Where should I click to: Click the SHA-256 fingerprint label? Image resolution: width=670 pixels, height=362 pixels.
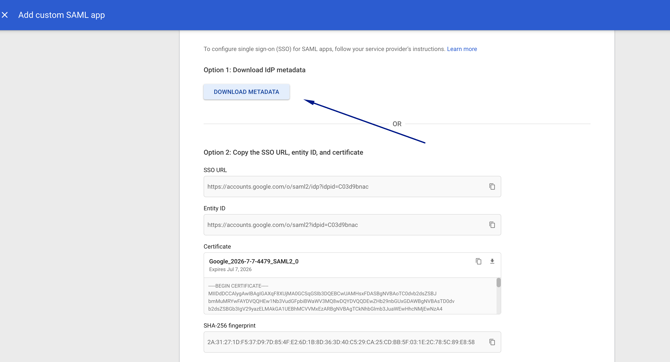pos(229,325)
